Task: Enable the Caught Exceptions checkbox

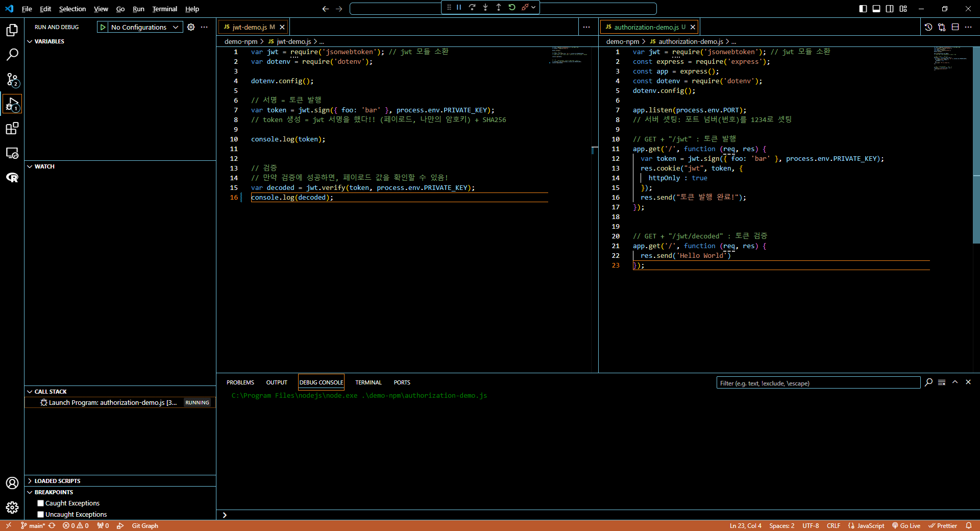Action: pyautogui.click(x=41, y=503)
